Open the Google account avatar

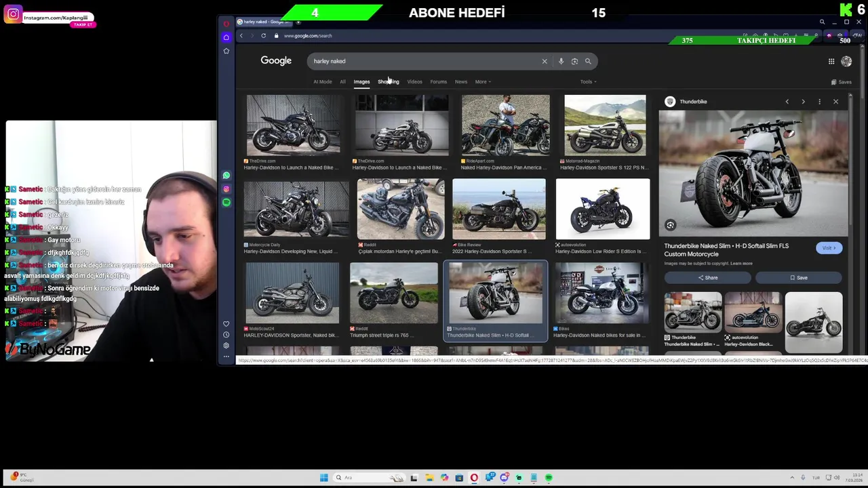pyautogui.click(x=846, y=61)
